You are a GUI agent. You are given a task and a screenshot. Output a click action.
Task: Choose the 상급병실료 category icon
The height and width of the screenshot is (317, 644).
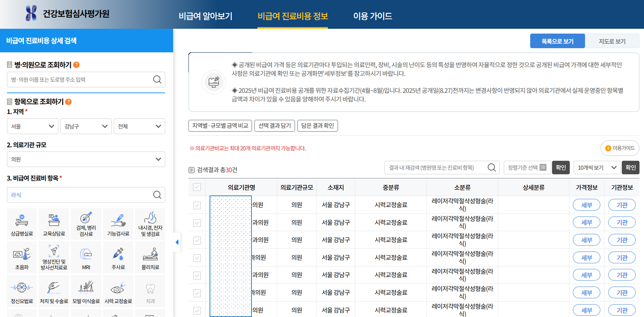point(21,224)
